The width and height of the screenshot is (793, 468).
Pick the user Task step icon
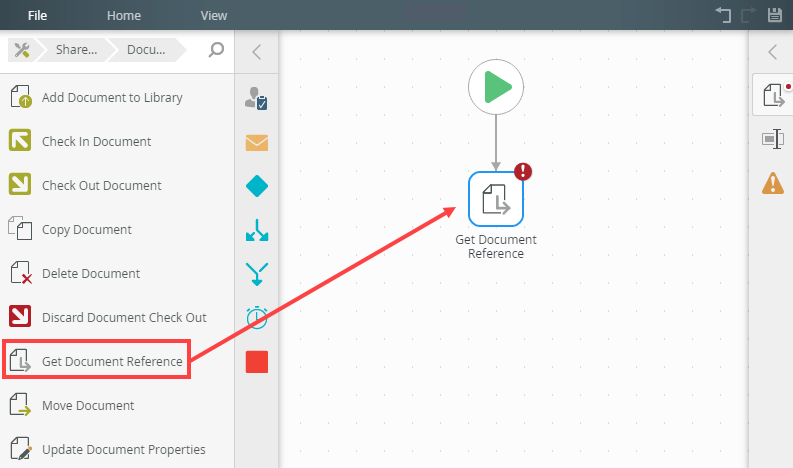tap(256, 98)
